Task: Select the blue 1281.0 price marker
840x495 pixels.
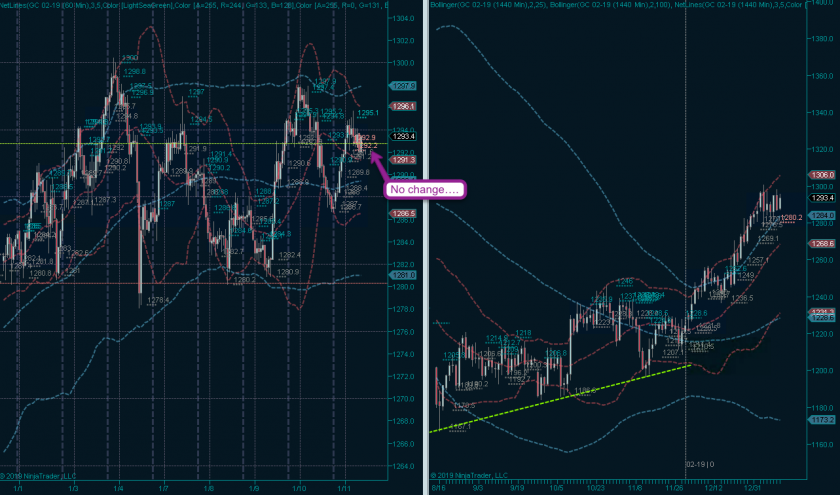Action: 403,275
